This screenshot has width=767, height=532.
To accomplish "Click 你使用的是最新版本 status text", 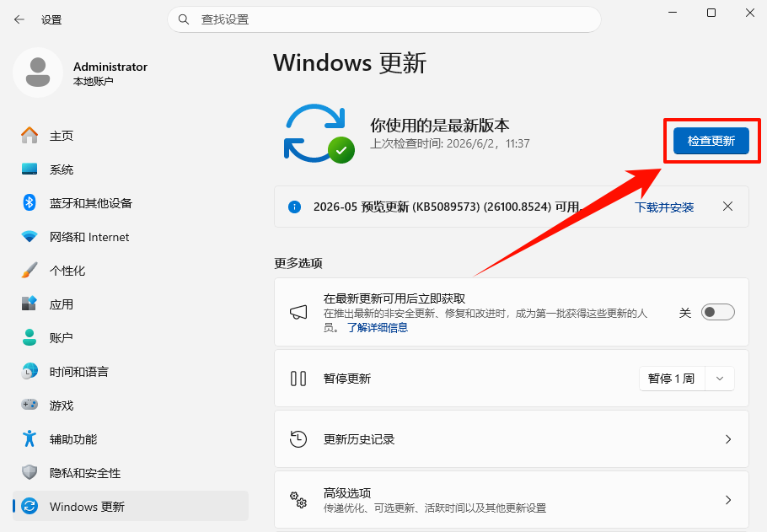I will pos(440,126).
